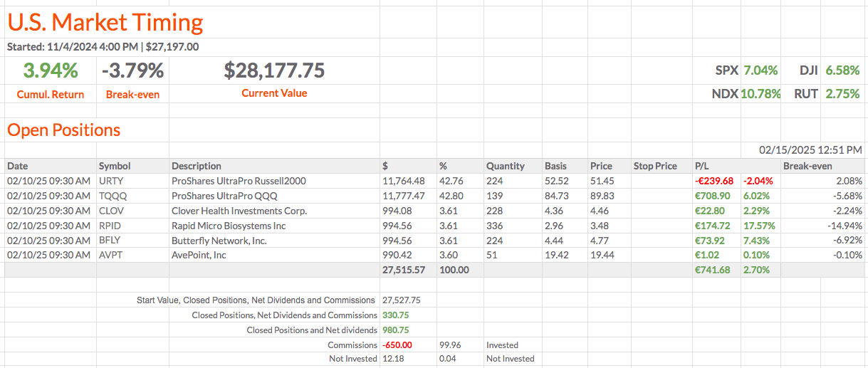Select the TQQQ symbol cell
Screen dimensions: 868x368
[x=113, y=196]
